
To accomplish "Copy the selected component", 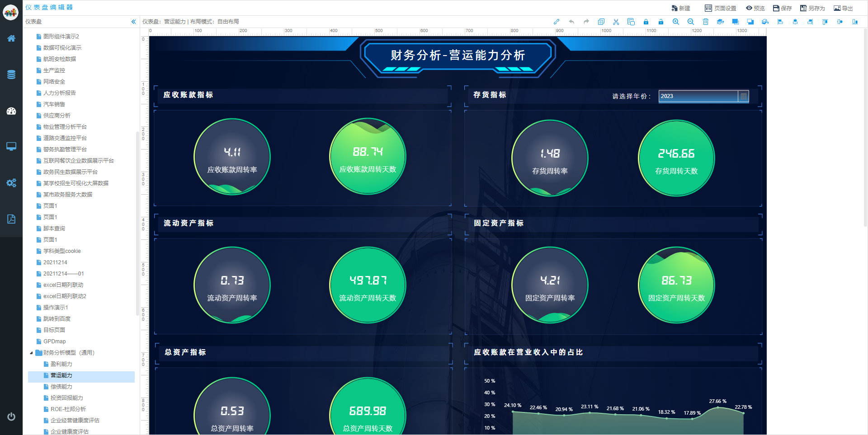I will pyautogui.click(x=601, y=22).
